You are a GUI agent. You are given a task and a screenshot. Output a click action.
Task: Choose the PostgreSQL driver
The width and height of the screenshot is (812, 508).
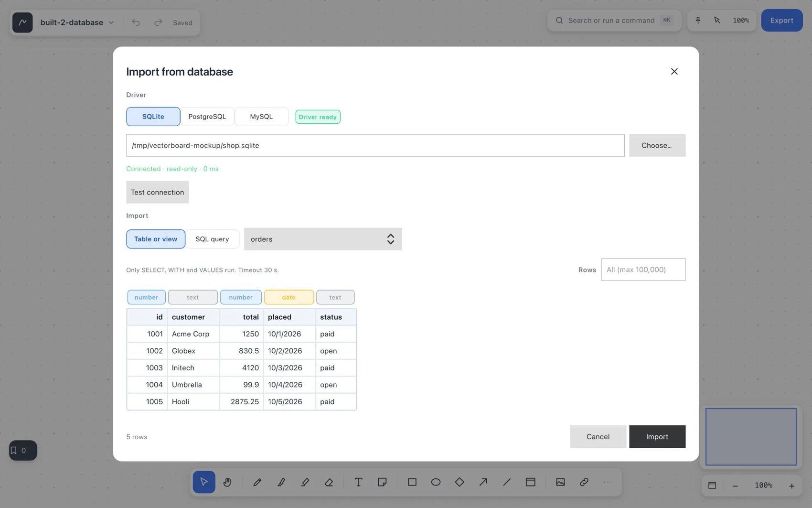tap(207, 117)
